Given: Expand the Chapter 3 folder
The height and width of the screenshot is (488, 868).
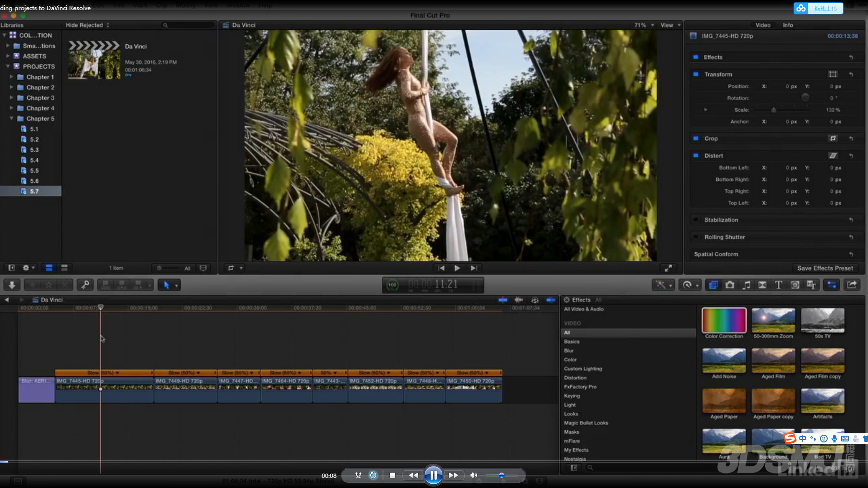Looking at the screenshot, I should 12,98.
